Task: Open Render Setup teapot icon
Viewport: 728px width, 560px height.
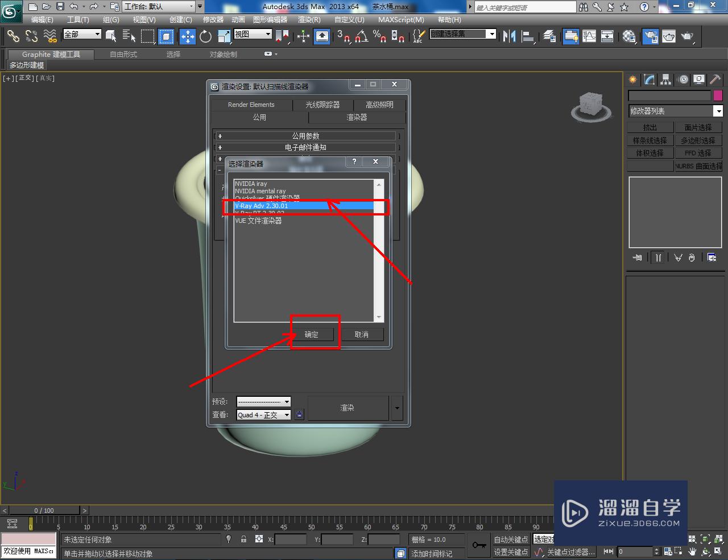Action: point(650,36)
